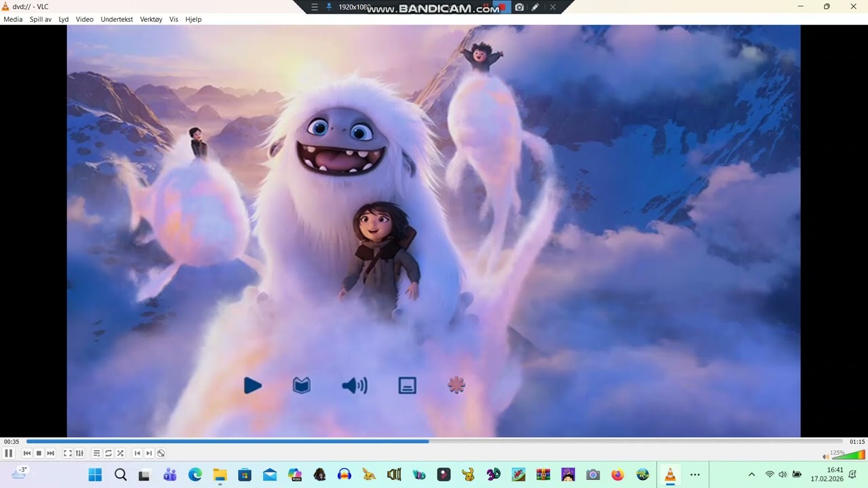Mute VLC using the small speaker icon
Image resolution: width=868 pixels, height=488 pixels.
click(x=825, y=456)
